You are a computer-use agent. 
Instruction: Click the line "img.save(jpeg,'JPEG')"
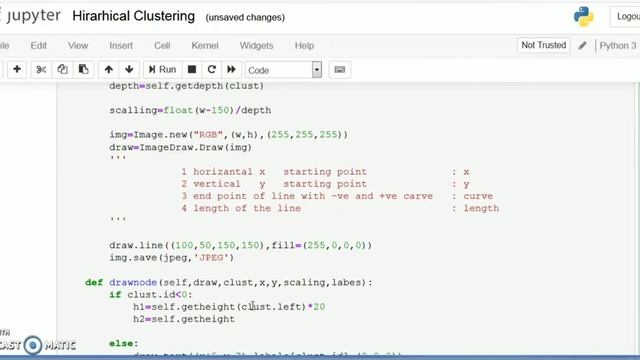[171, 258]
